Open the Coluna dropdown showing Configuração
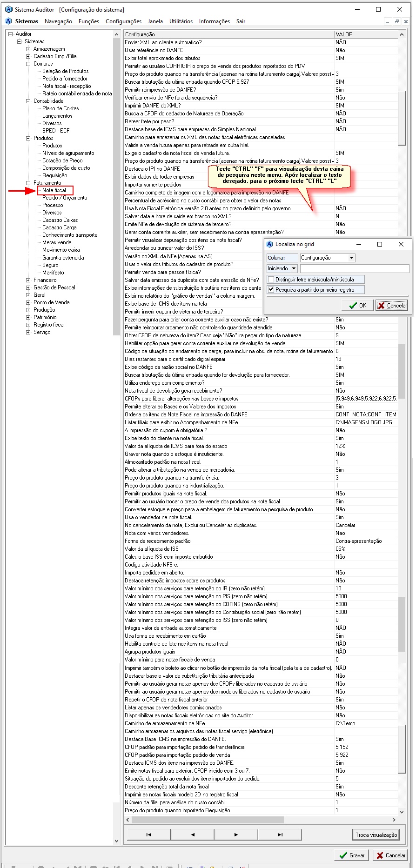This screenshot has height=868, width=416. coord(351,258)
